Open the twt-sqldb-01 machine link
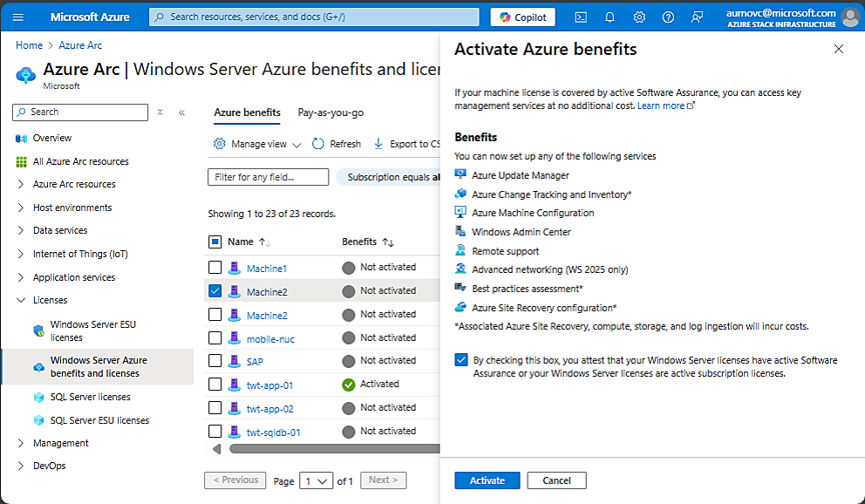The width and height of the screenshot is (865, 504). (x=273, y=432)
